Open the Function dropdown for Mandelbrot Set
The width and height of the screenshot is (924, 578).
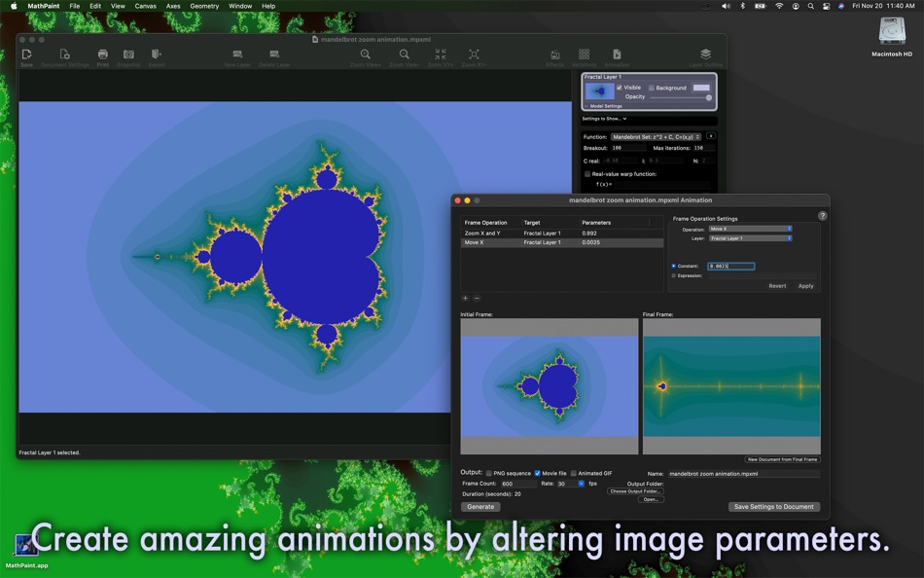coord(656,137)
